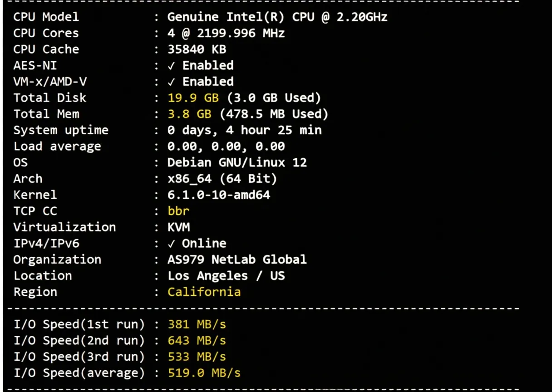Click the 'Virtualization' label
The image size is (552, 392).
(x=64, y=227)
